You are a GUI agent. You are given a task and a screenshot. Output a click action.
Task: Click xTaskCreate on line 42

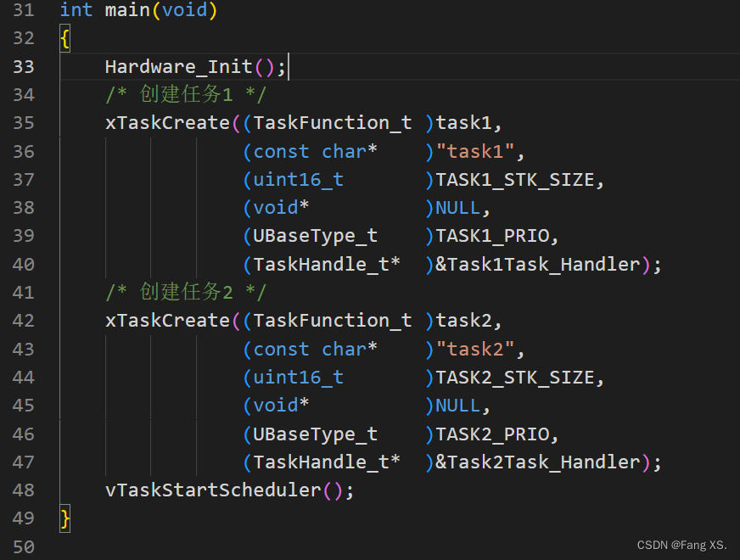point(167,321)
